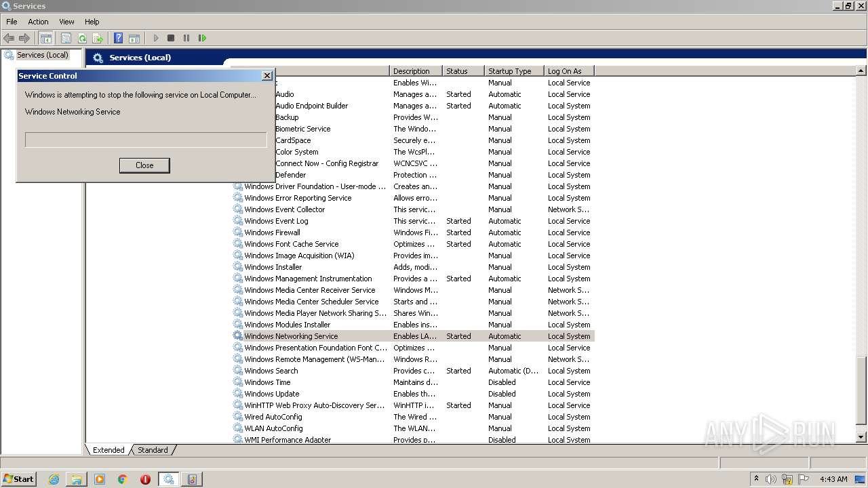Click gear icon of Windows Firewall row
The height and width of the screenshot is (488, 868).
(x=238, y=232)
